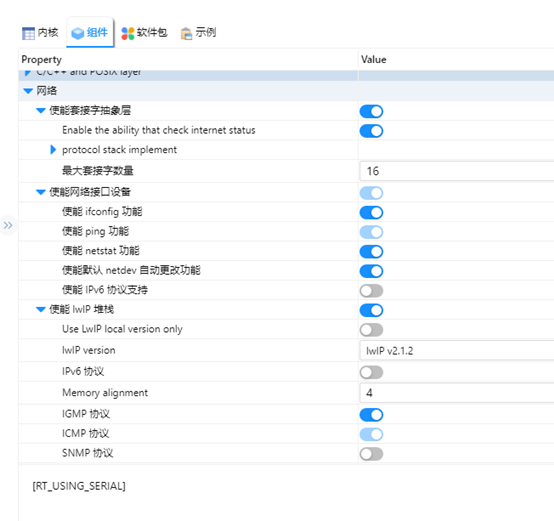
Task: Click the [RT_USING_SERIAL] description text
Action: click(79, 486)
